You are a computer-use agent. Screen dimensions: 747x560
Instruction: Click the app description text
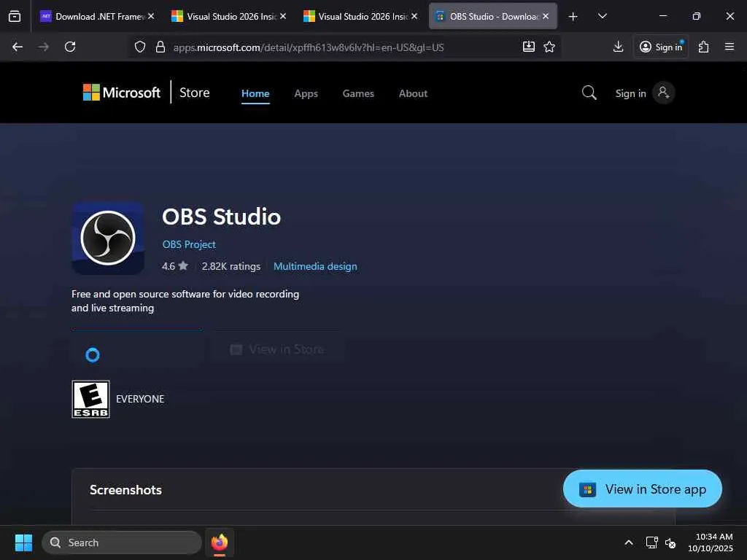185,301
